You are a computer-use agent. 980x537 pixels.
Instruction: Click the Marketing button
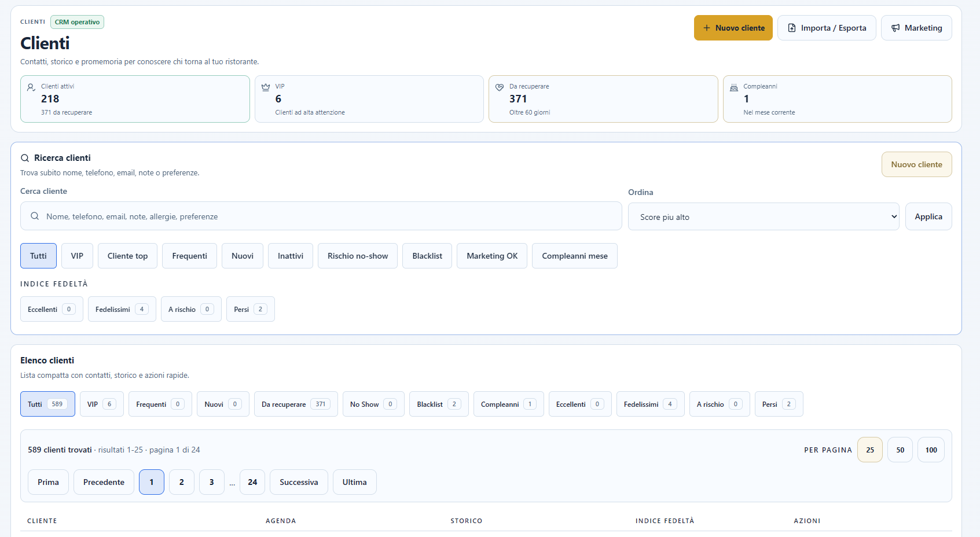click(x=916, y=28)
